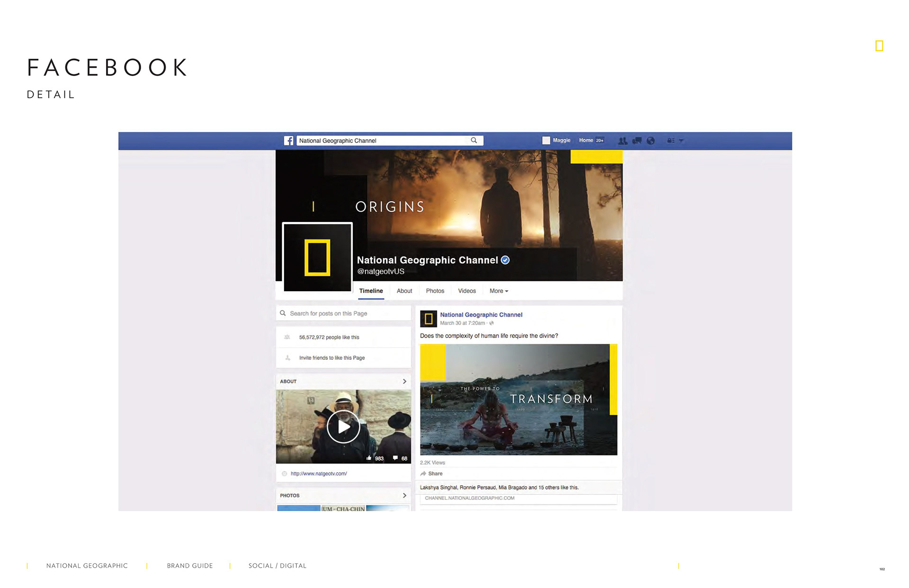Expand the About section chevron
Viewport: 909px width, 588px height.
coord(404,381)
